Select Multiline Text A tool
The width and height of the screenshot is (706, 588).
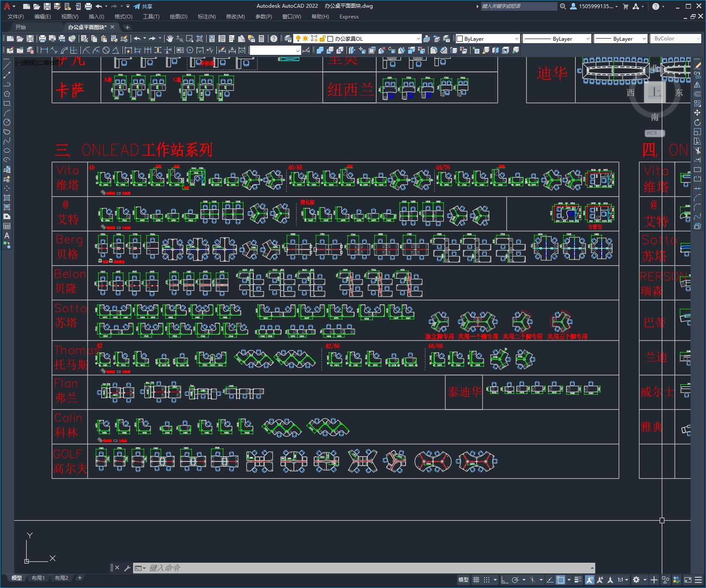point(7,235)
